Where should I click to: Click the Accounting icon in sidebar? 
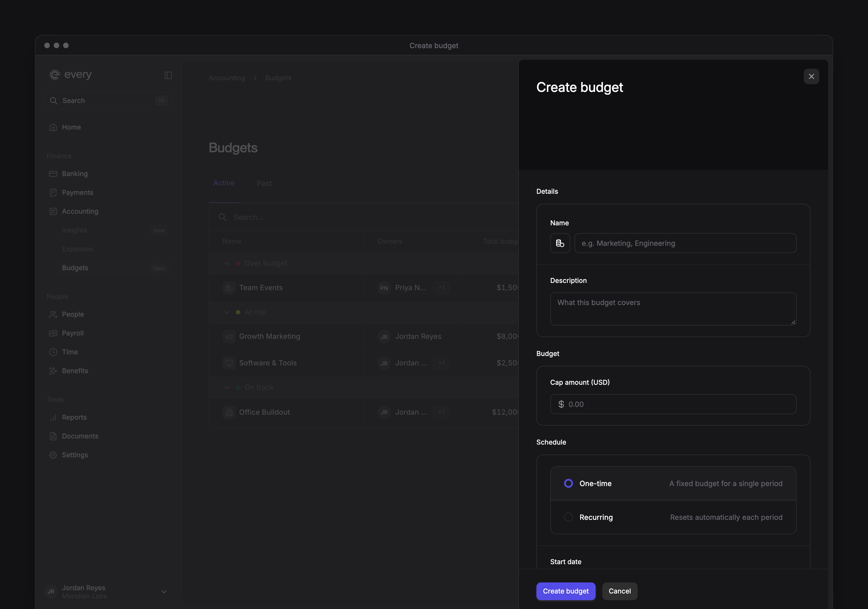pyautogui.click(x=53, y=211)
